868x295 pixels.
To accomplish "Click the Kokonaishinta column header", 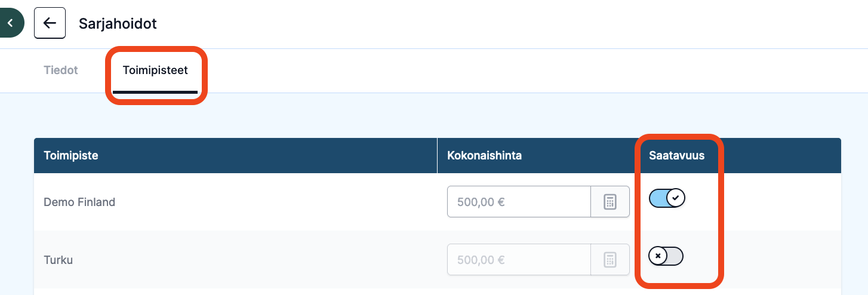I will tap(484, 156).
